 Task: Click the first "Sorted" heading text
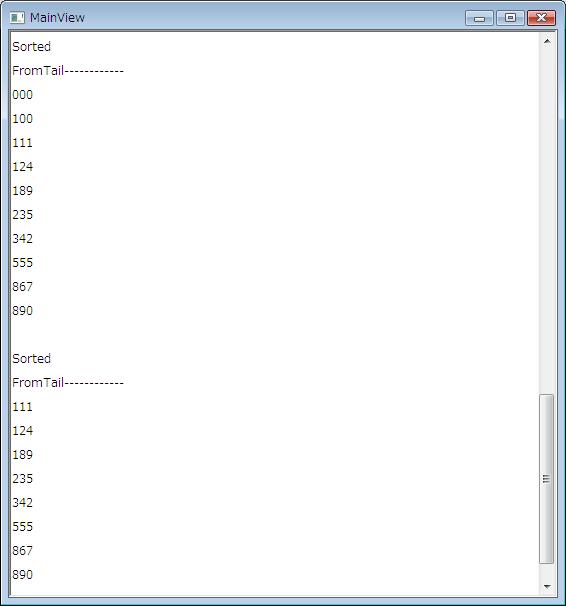[31, 47]
